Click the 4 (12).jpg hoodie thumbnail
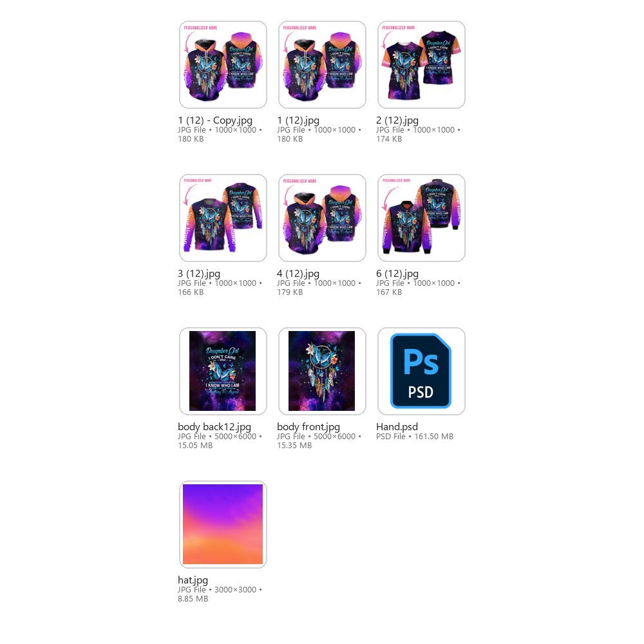The width and height of the screenshot is (644, 644). pyautogui.click(x=322, y=218)
